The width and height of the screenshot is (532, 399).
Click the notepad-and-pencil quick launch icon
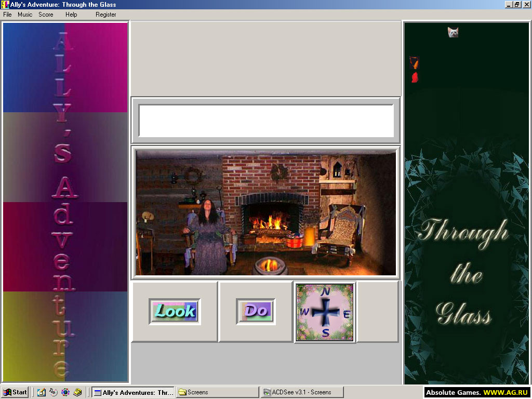(42, 392)
